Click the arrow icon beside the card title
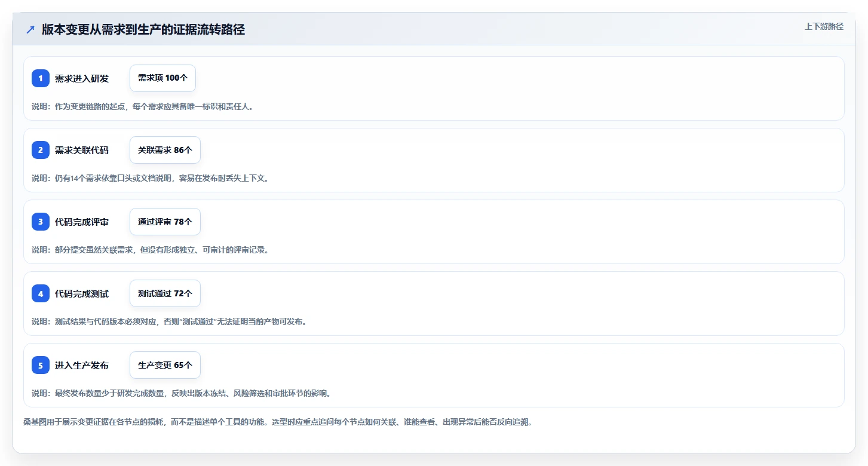This screenshot has height=466, width=868. 30,30
